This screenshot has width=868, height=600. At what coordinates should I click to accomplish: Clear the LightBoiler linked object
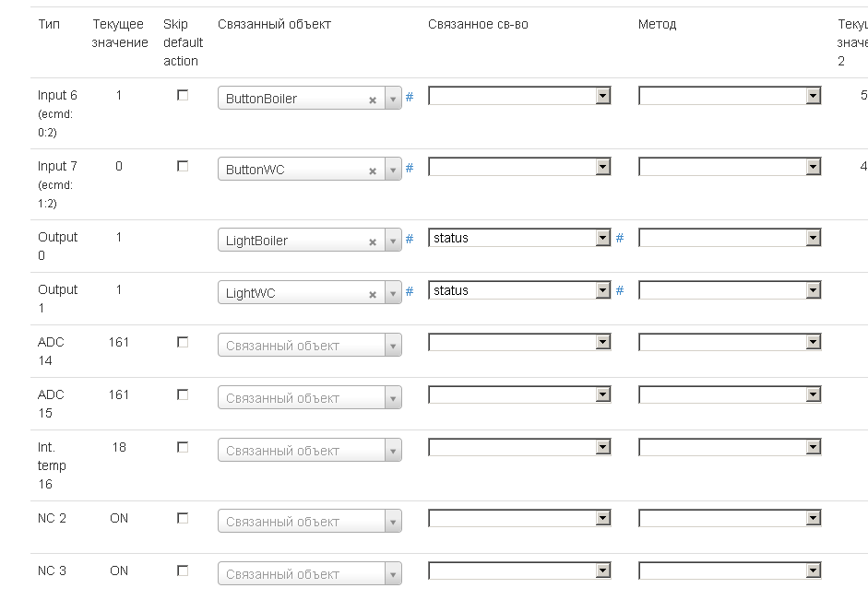[x=373, y=241]
